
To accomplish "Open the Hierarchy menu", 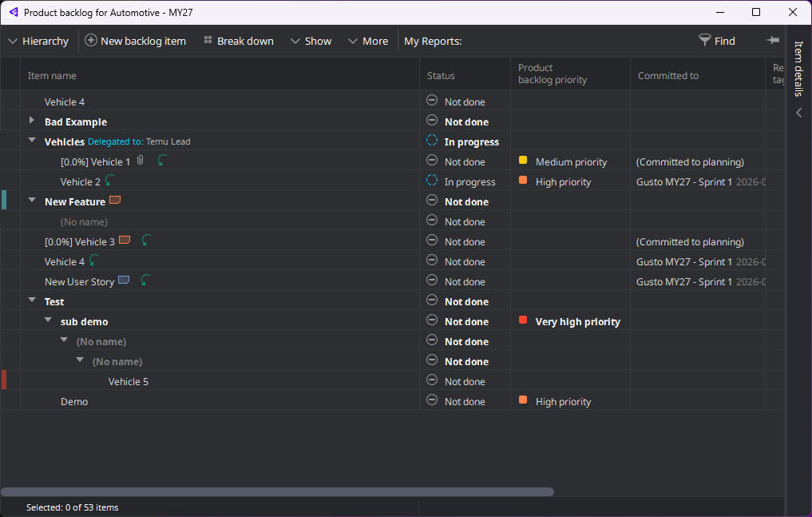I will pyautogui.click(x=38, y=41).
